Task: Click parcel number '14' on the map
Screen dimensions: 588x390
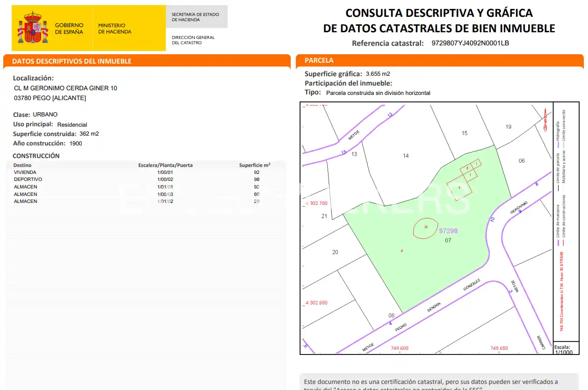Action: tap(406, 156)
